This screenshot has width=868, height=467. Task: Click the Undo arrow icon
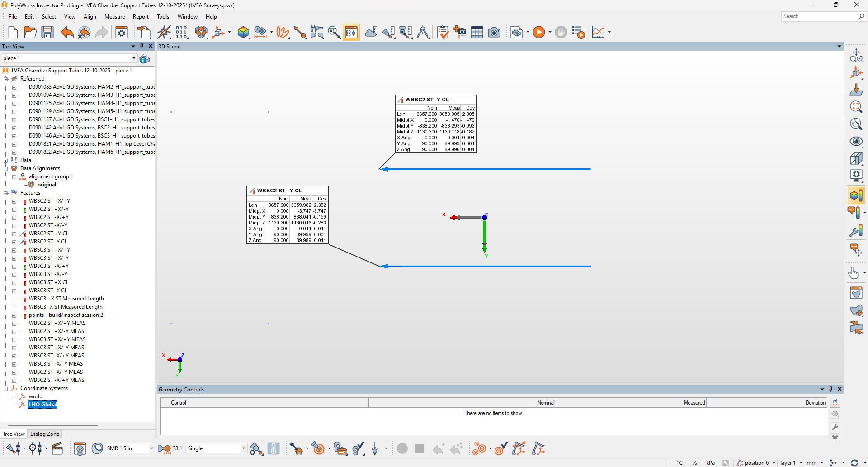click(67, 32)
